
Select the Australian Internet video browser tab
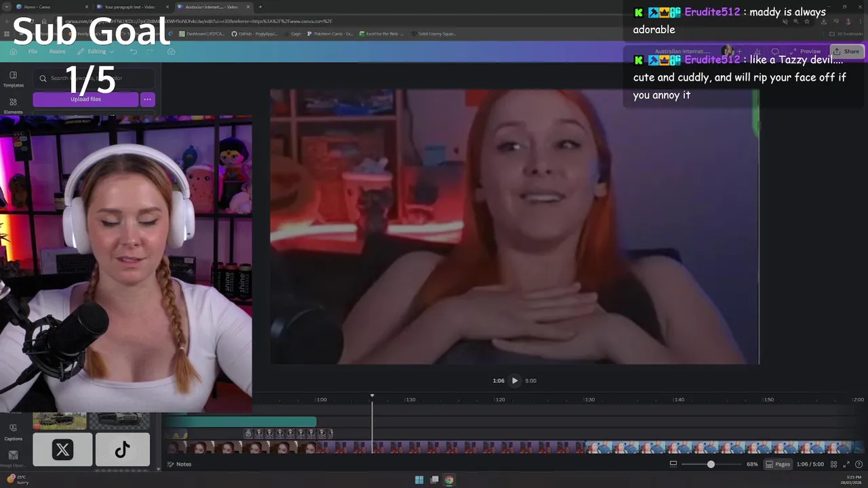[213, 7]
